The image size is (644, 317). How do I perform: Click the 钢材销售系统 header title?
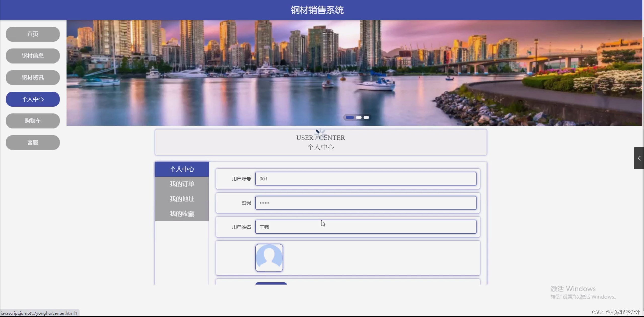pyautogui.click(x=317, y=10)
